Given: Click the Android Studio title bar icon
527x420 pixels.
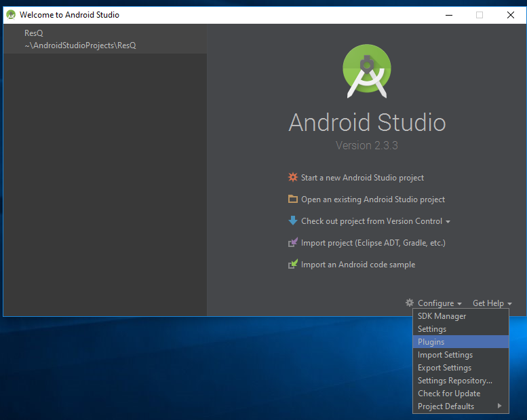Looking at the screenshot, I should tap(11, 15).
